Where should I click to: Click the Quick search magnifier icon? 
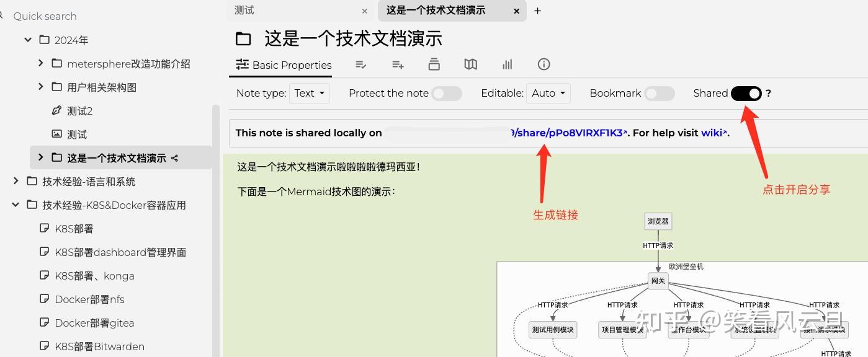tap(2, 15)
